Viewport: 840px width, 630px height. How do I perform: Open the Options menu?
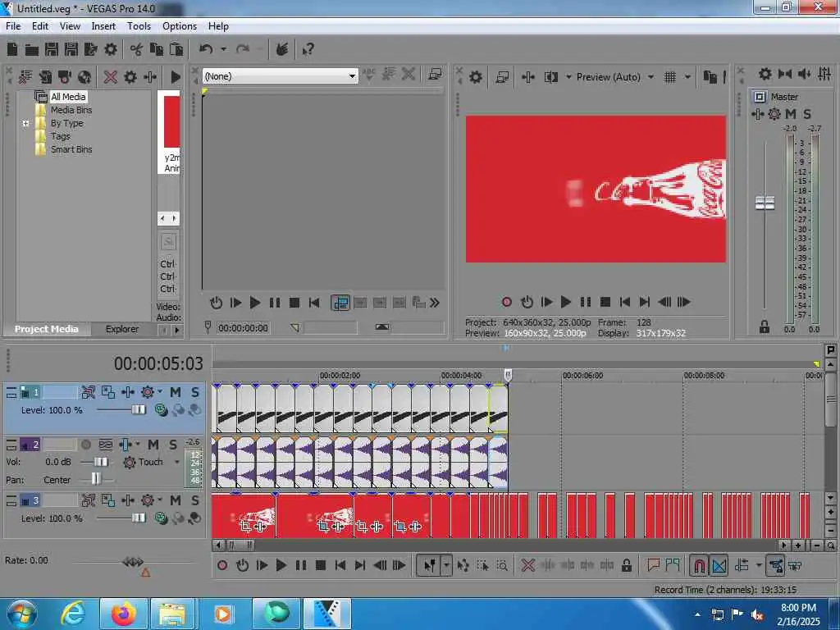180,26
